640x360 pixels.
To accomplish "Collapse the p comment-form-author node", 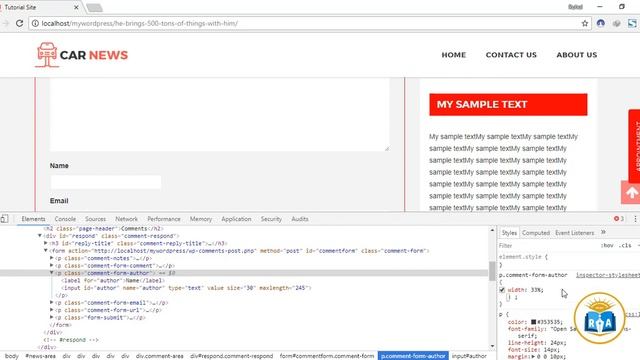I will click(52, 273).
